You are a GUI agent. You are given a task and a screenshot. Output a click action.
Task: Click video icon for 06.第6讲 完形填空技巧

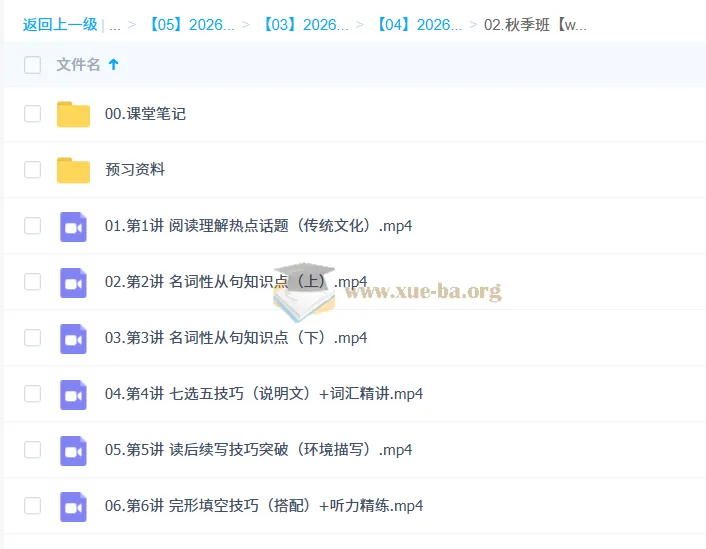73,507
